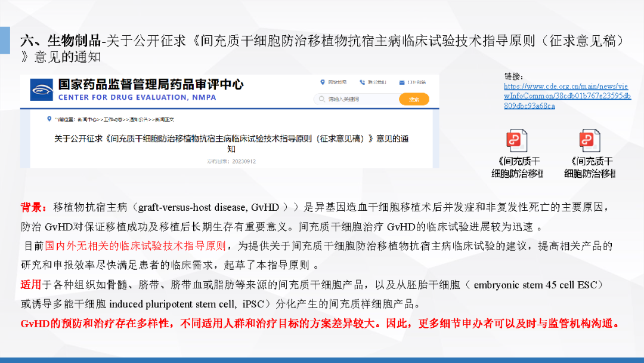Click the slide title 六、生物制品
644x363 pixels.
(x=61, y=41)
